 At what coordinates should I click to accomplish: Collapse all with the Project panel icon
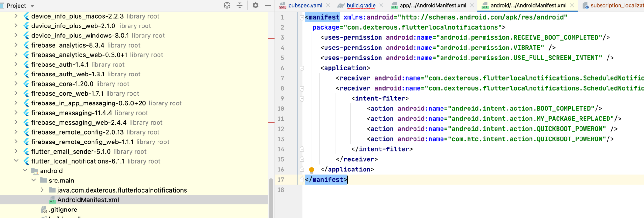(240, 5)
